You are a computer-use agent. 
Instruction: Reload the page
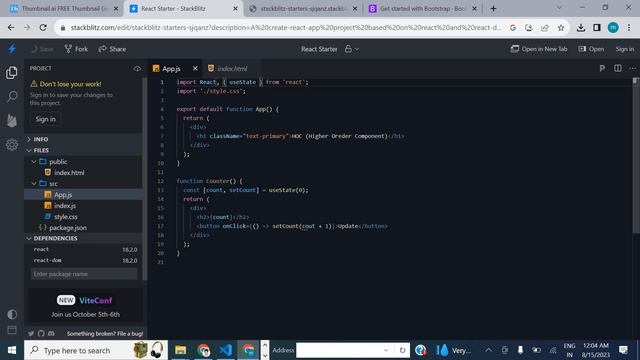pos(43,28)
